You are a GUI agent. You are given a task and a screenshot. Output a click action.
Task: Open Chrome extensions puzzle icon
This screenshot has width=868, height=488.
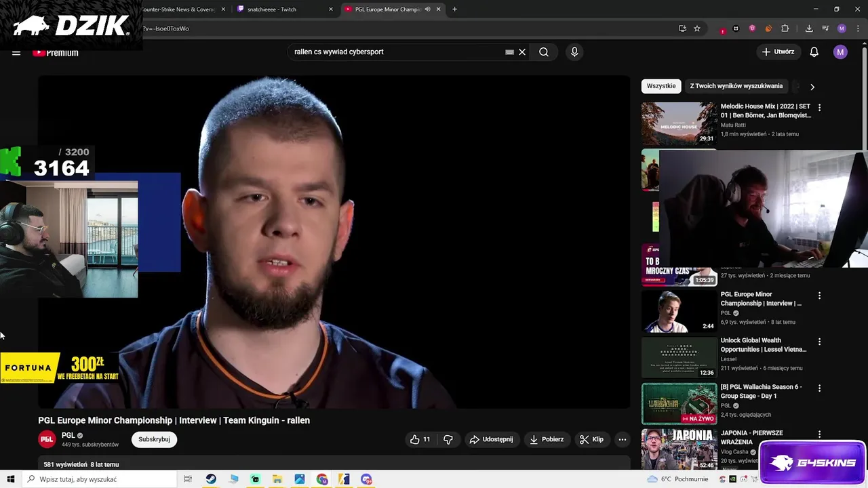(785, 28)
